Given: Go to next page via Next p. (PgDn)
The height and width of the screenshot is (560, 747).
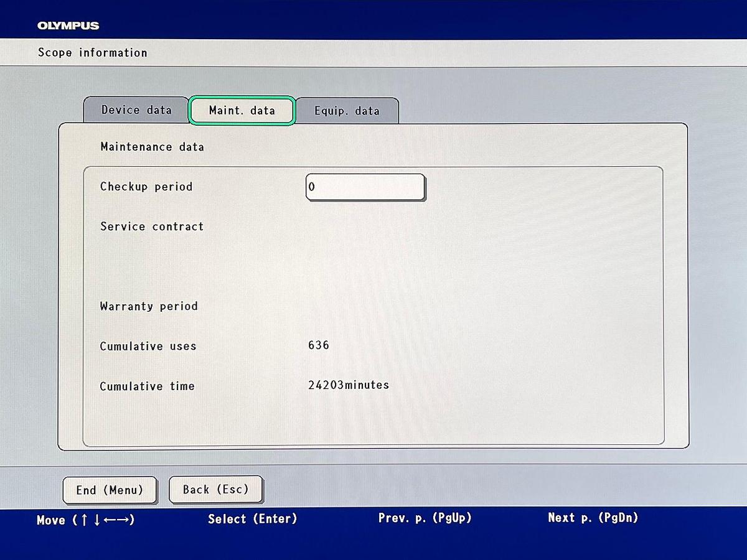Looking at the screenshot, I should [593, 518].
